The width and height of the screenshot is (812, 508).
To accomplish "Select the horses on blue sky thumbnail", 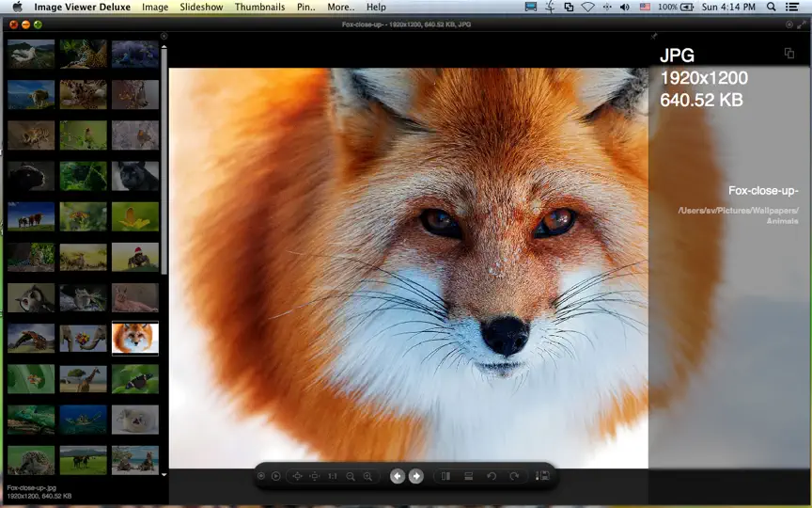I will (x=31, y=216).
